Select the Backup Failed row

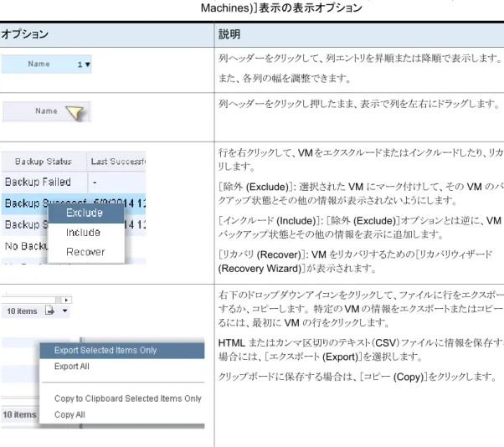pos(74,182)
